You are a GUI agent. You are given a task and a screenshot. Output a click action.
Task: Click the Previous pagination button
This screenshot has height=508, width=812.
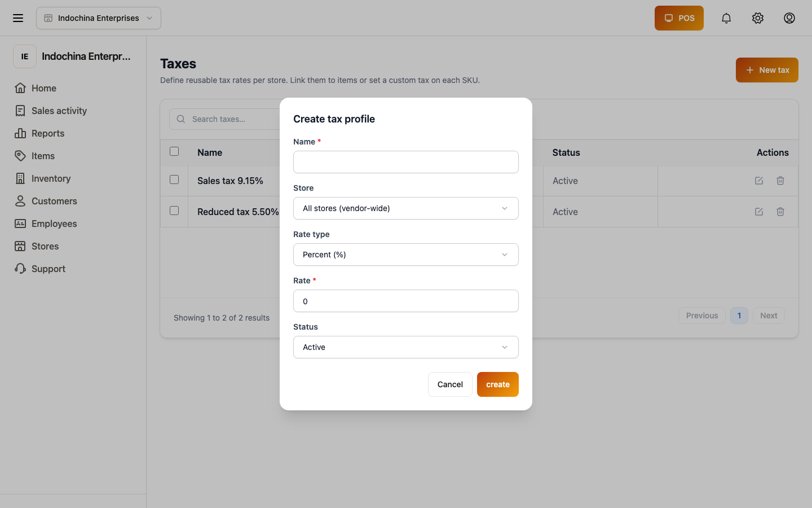(702, 316)
